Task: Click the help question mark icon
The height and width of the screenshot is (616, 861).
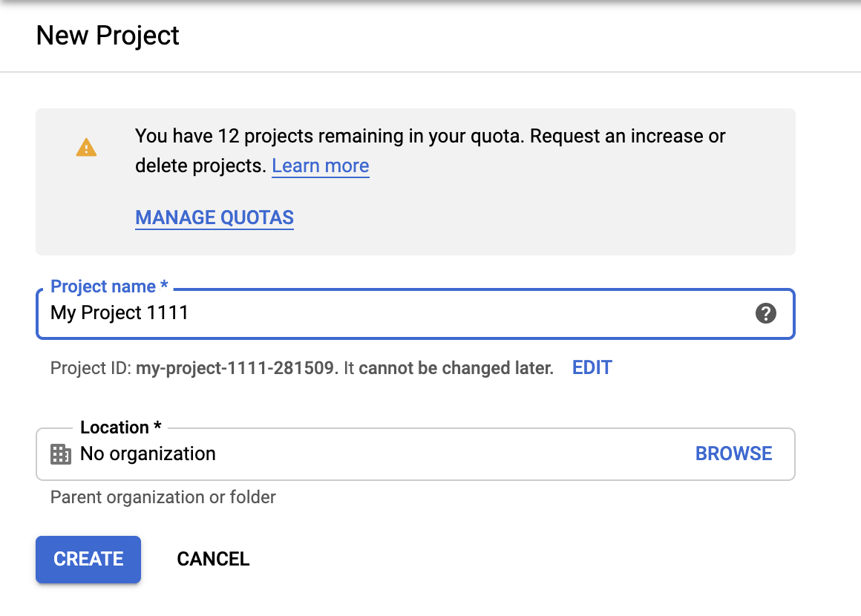Action: pos(765,313)
